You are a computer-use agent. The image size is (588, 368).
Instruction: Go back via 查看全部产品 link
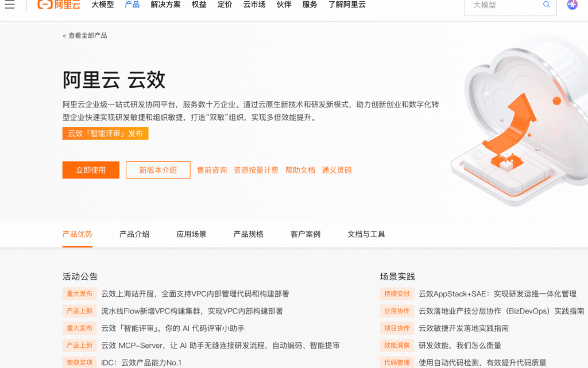click(x=85, y=36)
